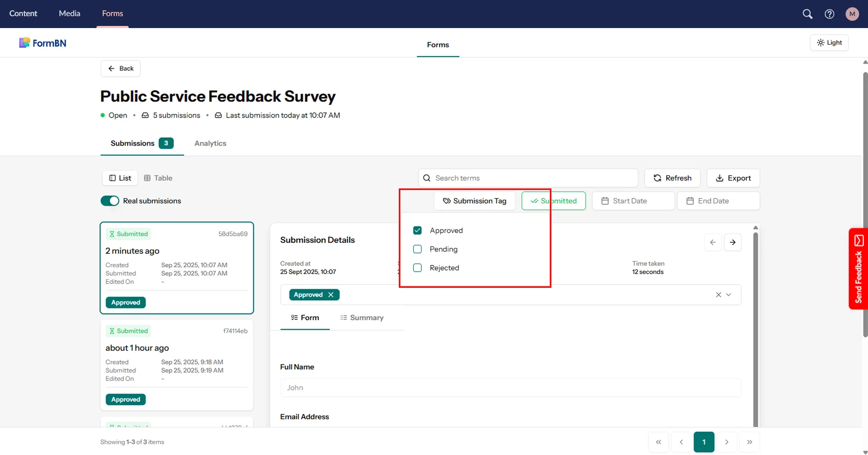Go to next submission with right arrow
The height and width of the screenshot is (455, 868).
click(732, 242)
